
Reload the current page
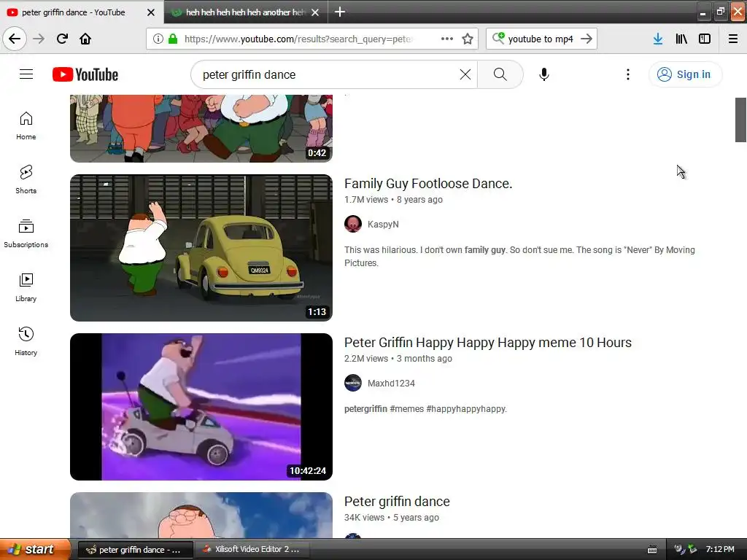coord(62,39)
